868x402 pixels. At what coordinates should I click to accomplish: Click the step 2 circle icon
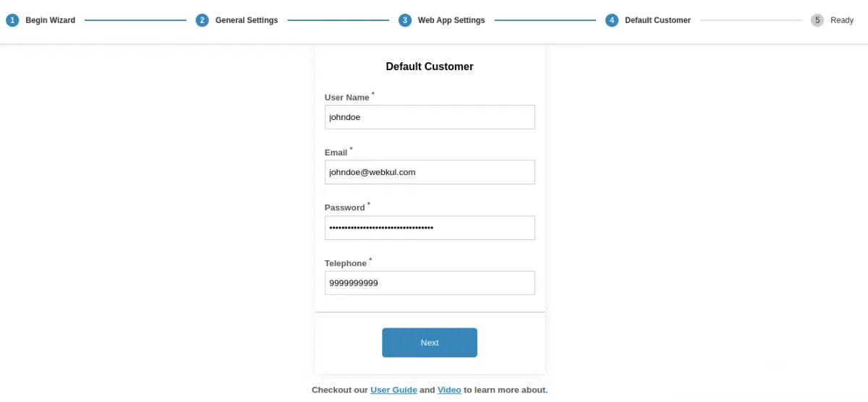pyautogui.click(x=203, y=20)
